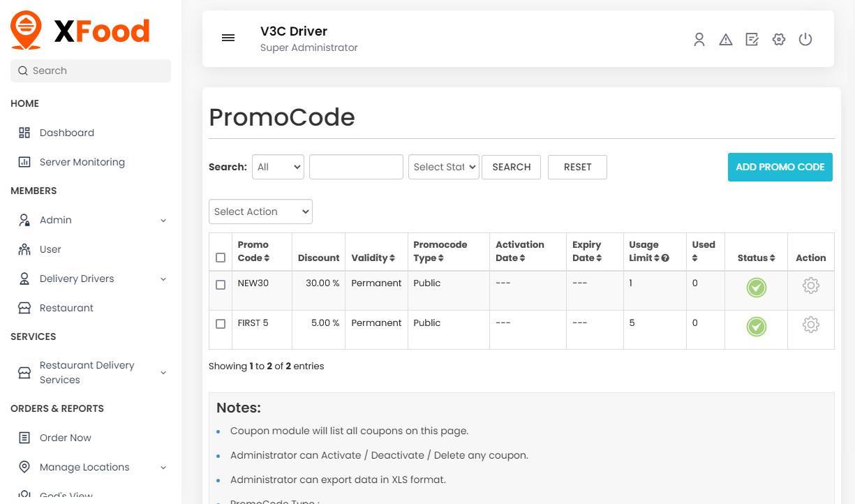Image resolution: width=855 pixels, height=504 pixels.
Task: Check the checkbox for promo code NEW30
Action: click(x=220, y=284)
